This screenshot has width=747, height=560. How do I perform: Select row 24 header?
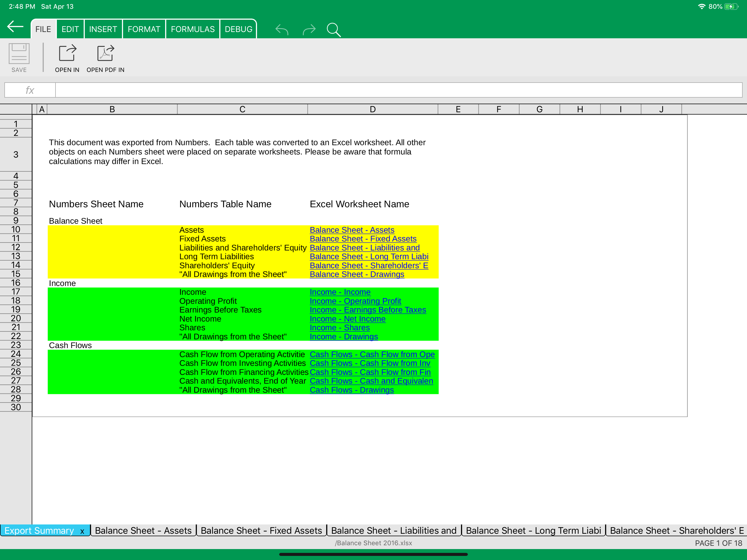(x=16, y=354)
